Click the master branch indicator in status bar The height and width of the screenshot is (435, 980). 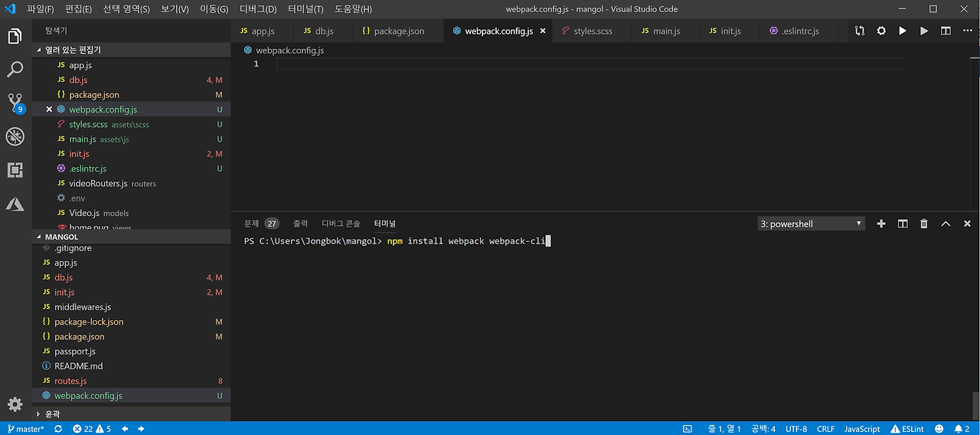click(x=26, y=429)
